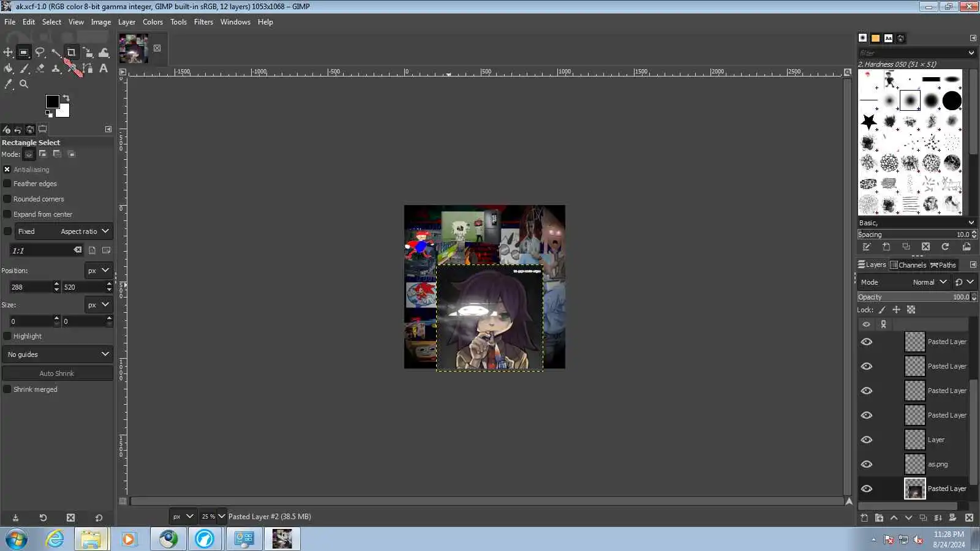The height and width of the screenshot is (551, 980).
Task: Select the Paths tool
Action: 88,69
